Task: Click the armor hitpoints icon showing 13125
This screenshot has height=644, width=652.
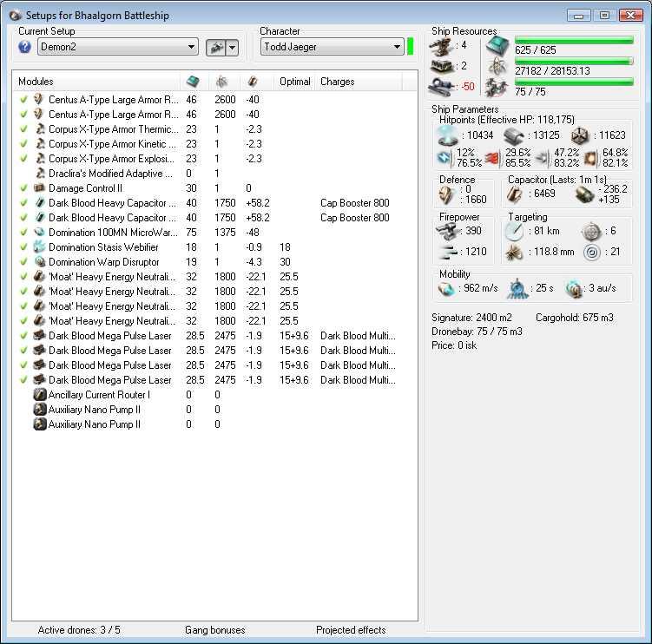Action: [513, 135]
